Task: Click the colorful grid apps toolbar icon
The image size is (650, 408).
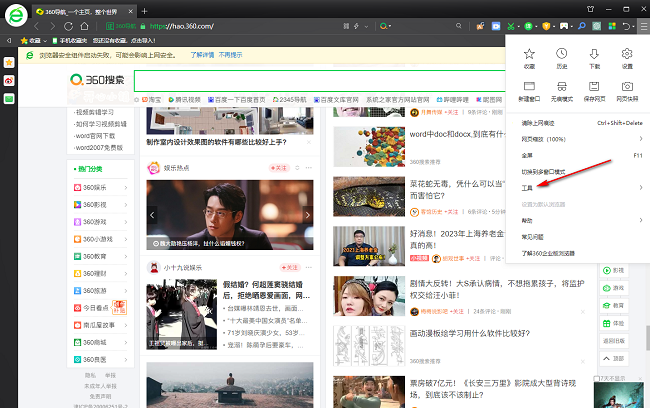Action: 612,26
